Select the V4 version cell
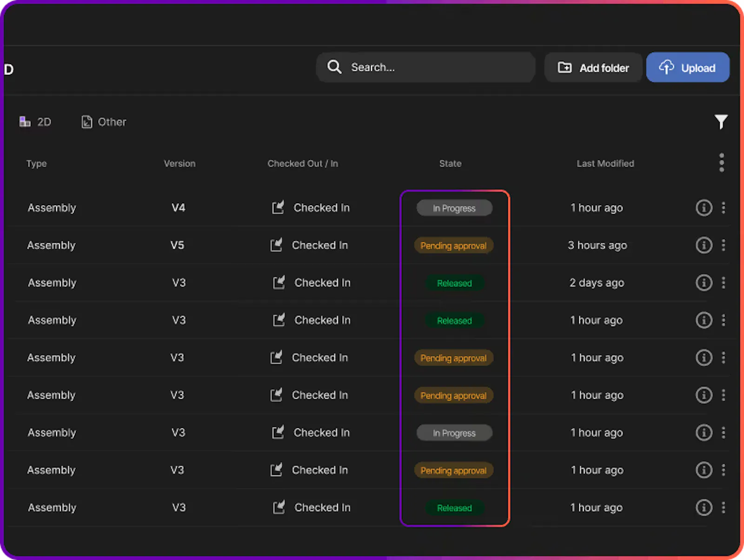This screenshot has width=744, height=560. (x=179, y=207)
